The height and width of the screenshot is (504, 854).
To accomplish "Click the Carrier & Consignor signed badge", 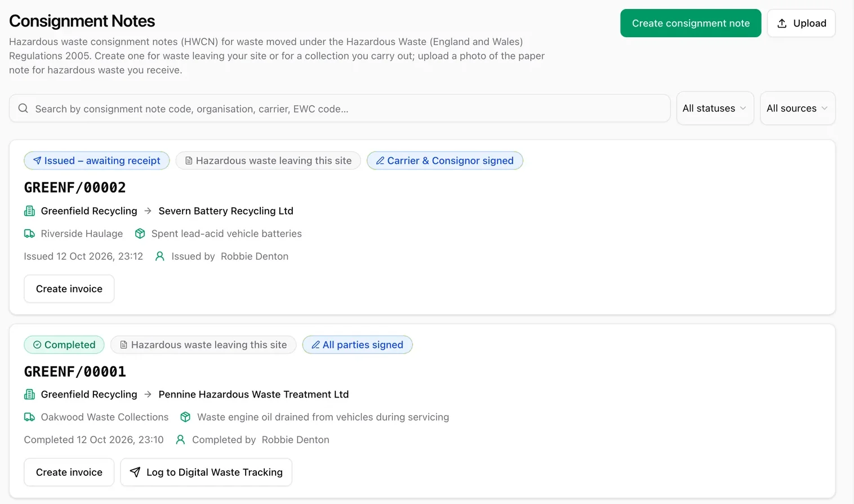I will point(445,160).
